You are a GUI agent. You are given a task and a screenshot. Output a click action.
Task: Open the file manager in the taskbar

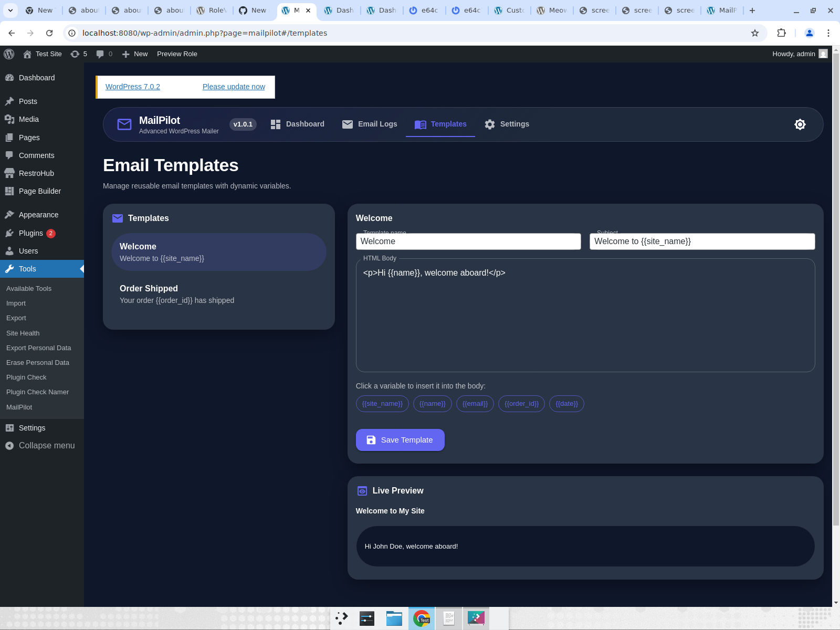pos(394,618)
